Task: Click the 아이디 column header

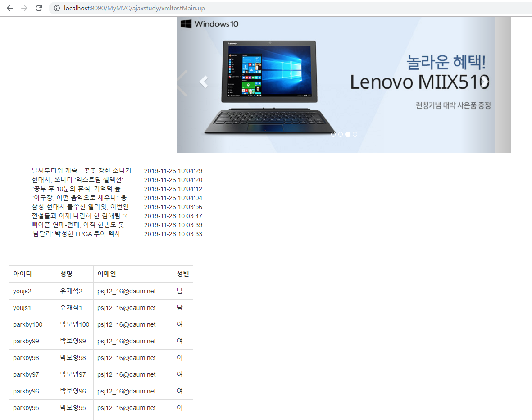Action: (32, 274)
